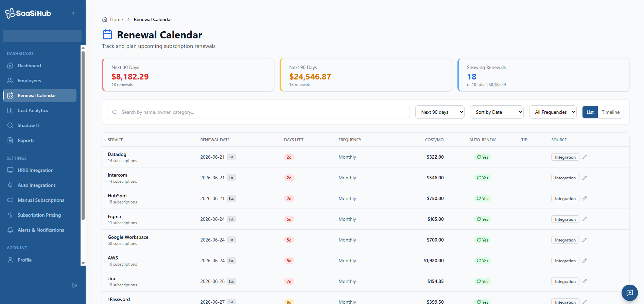This screenshot has height=304, width=644.
Task: Click the Google Workspace service name
Action: [128, 237]
